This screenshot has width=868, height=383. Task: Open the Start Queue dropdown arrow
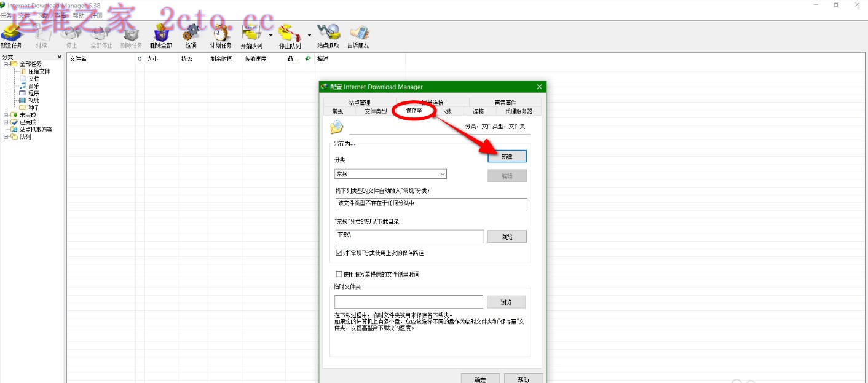(x=270, y=35)
